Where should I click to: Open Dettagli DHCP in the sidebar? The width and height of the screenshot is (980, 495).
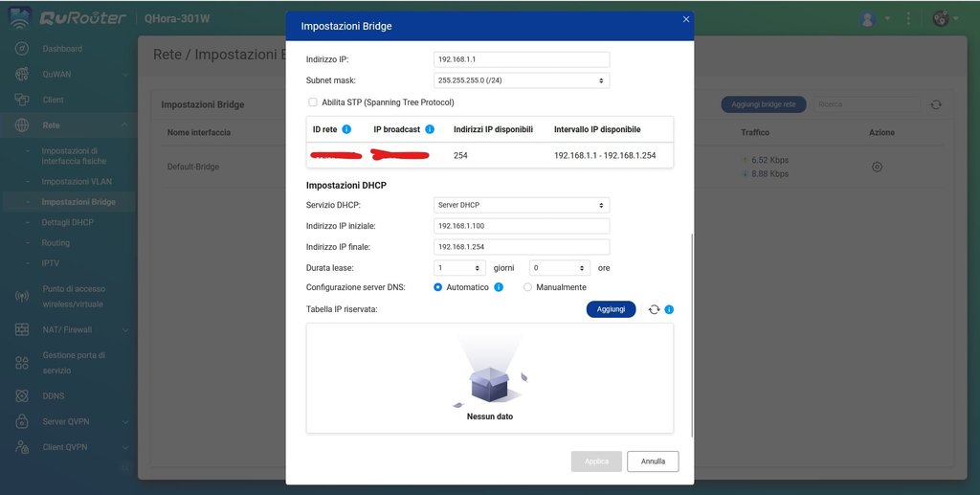(x=67, y=222)
